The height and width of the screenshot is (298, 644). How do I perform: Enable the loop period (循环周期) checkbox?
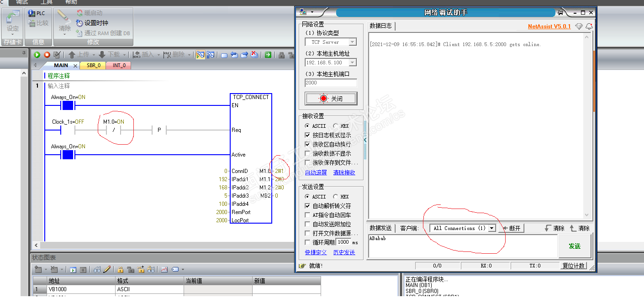(x=308, y=242)
